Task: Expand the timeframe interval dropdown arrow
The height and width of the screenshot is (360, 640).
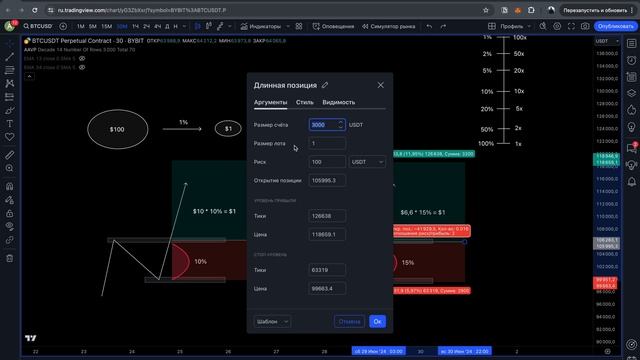Action: (184, 26)
